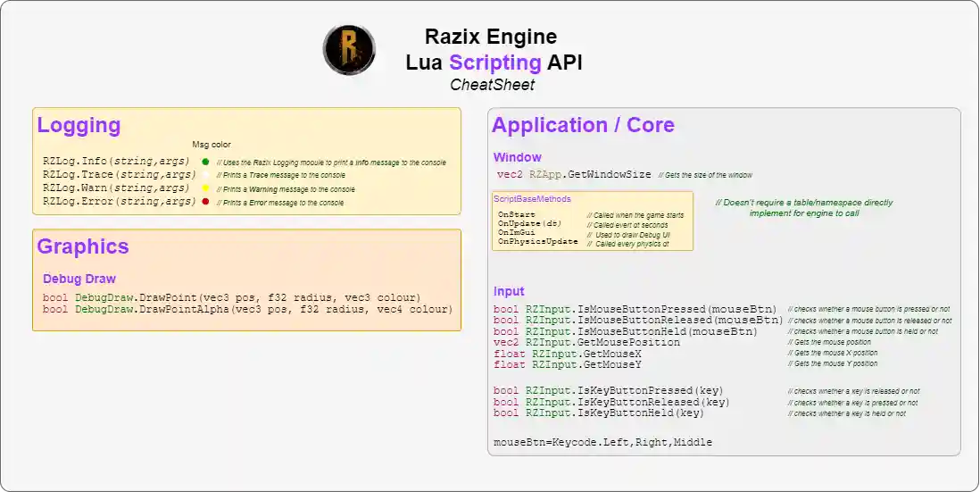Screen dimensions: 980x492
Task: Click 'mouseBtn=Keycode.Left,Right,Middle' line
Action: pyautogui.click(x=602, y=442)
